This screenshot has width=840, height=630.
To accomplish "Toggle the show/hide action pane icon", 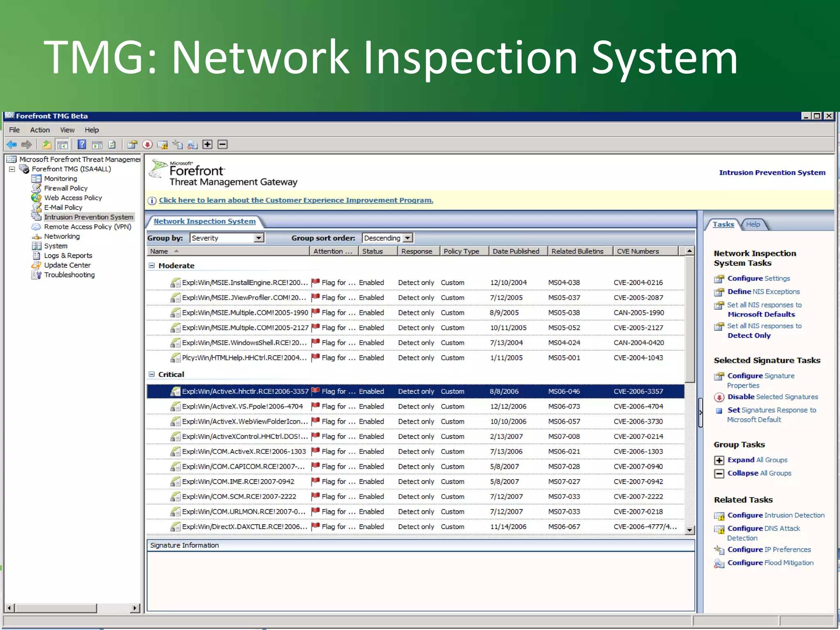I will [x=97, y=144].
